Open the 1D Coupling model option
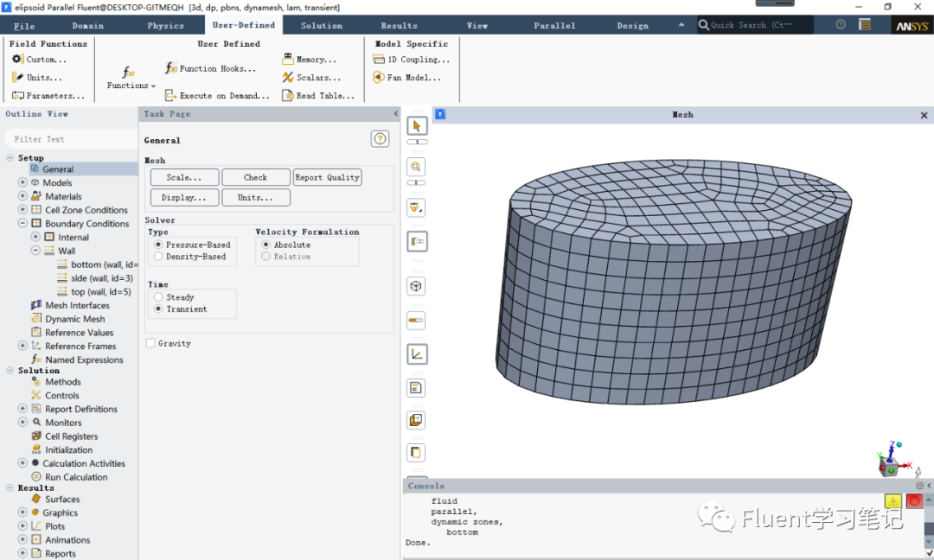This screenshot has width=934, height=560. [x=411, y=60]
